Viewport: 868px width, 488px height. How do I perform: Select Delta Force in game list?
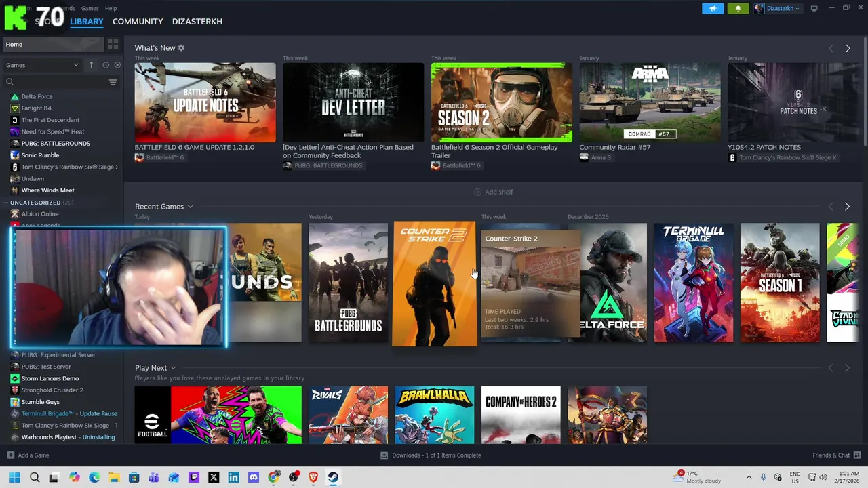(37, 96)
